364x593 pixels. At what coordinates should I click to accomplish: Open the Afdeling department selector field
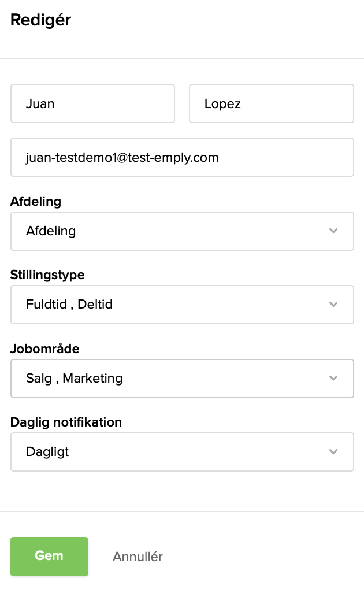173,231
